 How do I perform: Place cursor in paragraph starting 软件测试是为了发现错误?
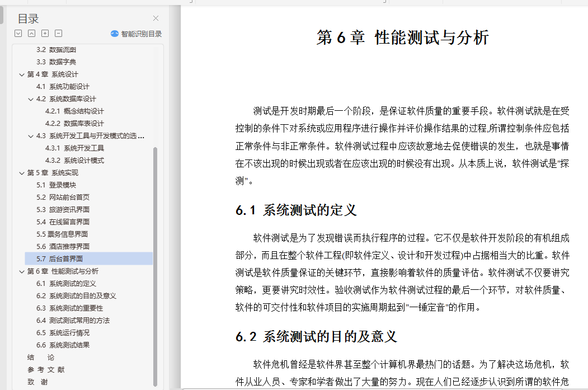(x=402, y=272)
